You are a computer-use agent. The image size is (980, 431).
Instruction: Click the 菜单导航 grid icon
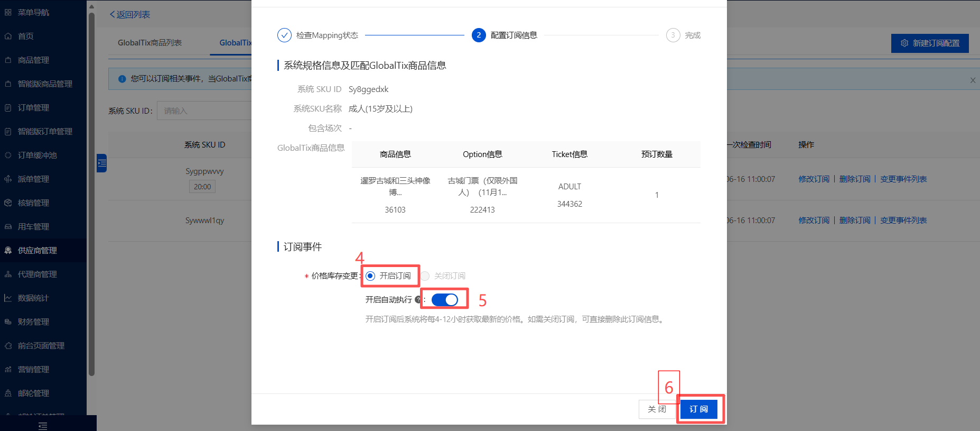(8, 12)
